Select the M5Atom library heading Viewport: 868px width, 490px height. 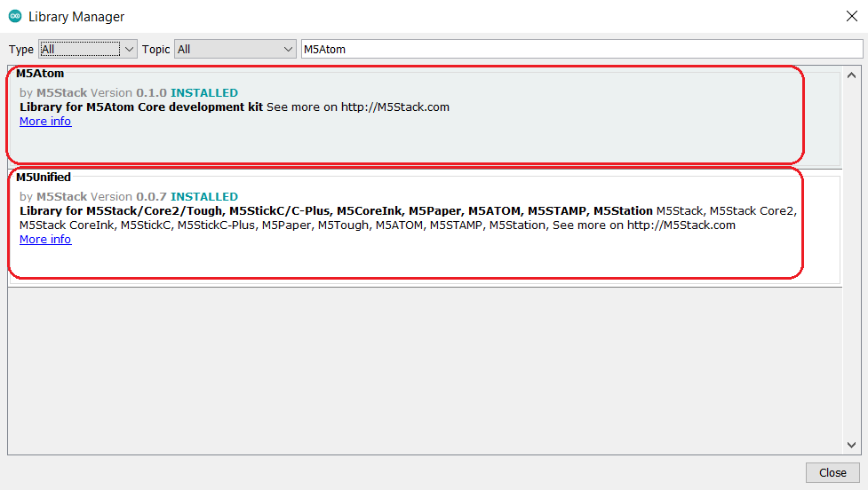[40, 74]
